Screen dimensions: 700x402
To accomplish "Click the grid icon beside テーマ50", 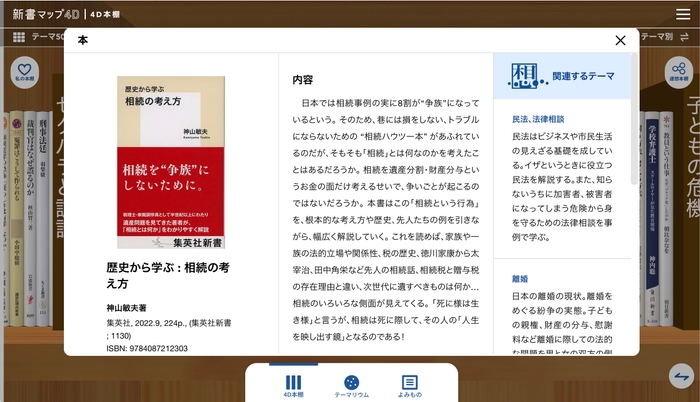I will pos(19,37).
